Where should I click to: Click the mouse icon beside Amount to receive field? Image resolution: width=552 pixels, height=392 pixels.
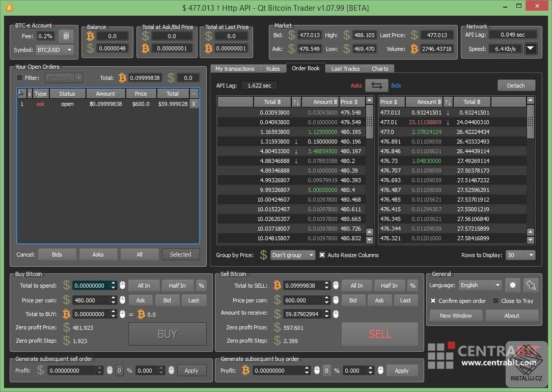(335, 314)
